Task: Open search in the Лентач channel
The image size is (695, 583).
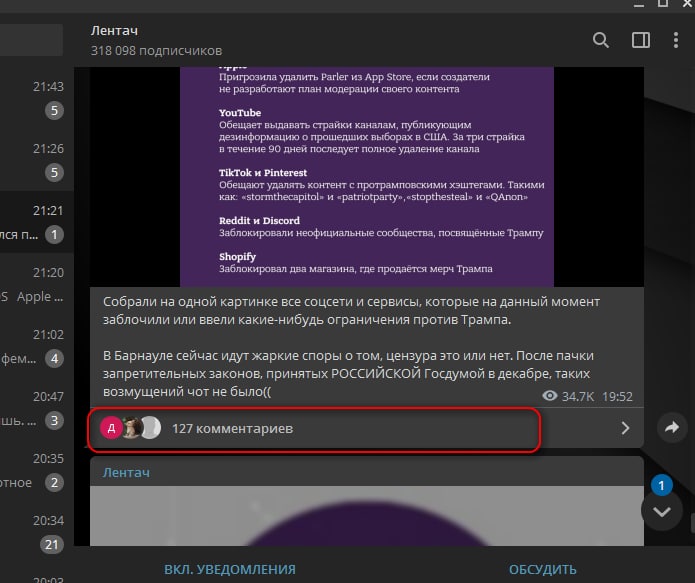Action: point(601,40)
